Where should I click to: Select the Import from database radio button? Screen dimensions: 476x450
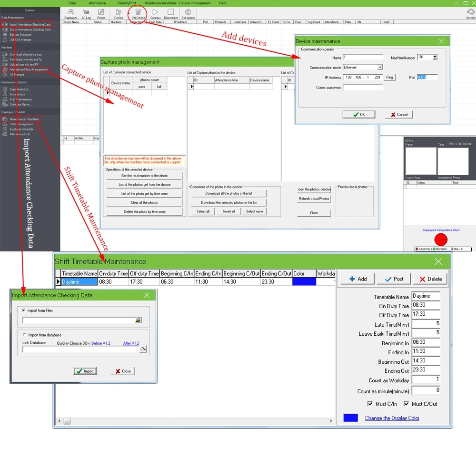point(25,335)
